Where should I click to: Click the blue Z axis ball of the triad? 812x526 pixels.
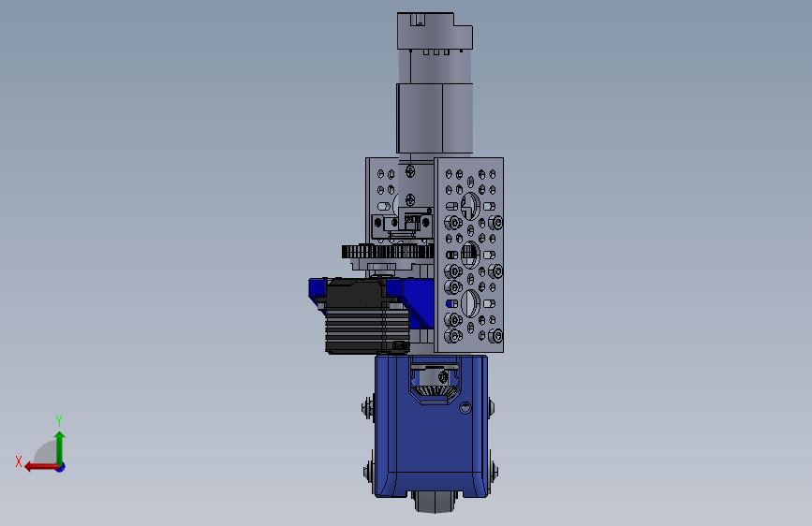pyautogui.click(x=61, y=467)
